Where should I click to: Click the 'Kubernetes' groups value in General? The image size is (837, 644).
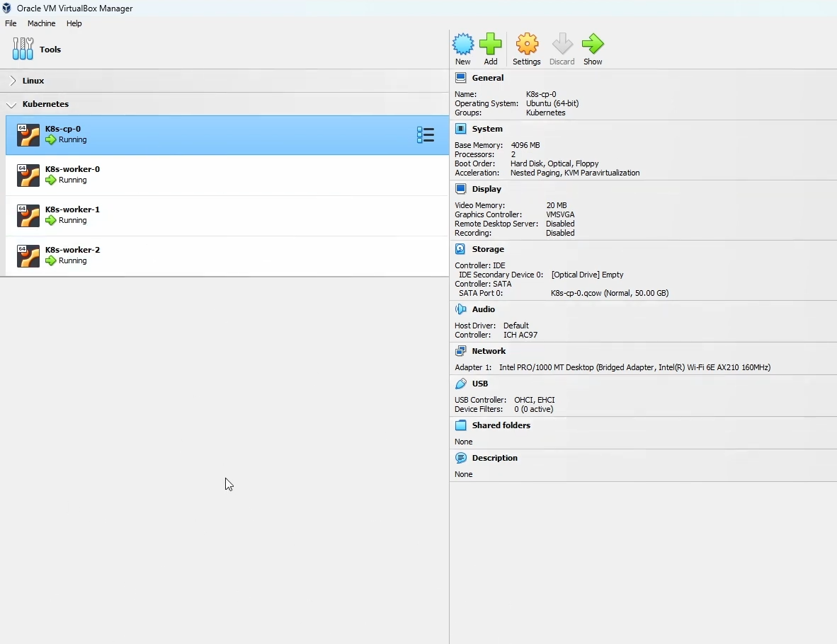(545, 113)
